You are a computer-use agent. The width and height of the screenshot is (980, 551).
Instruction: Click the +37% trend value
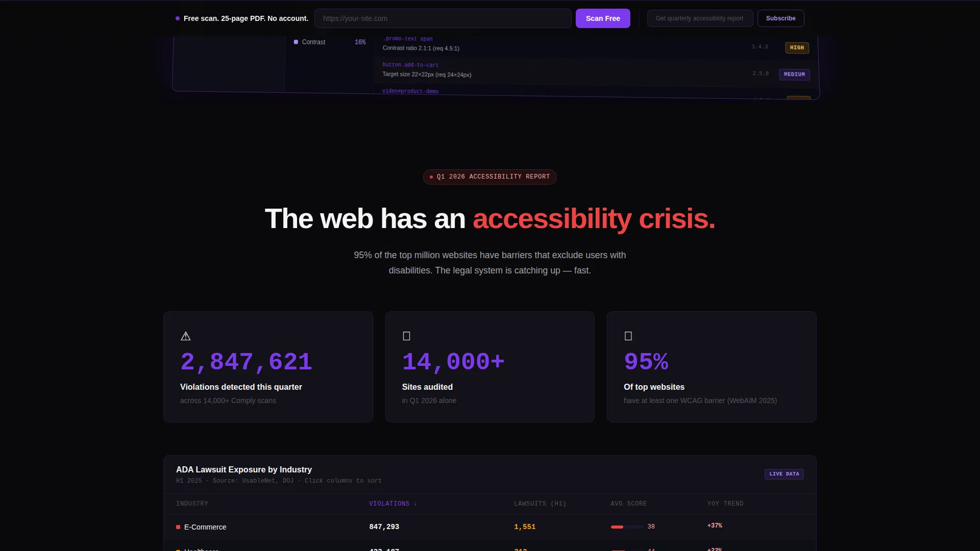[x=715, y=525]
